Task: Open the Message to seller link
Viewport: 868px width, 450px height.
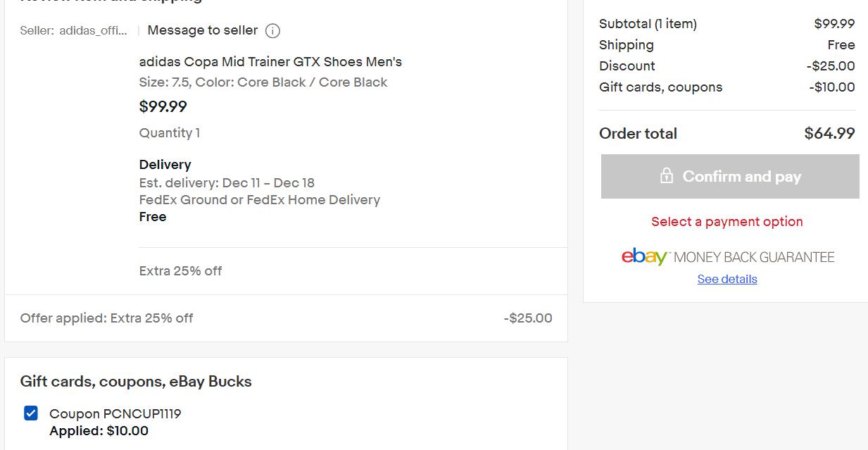Action: (203, 30)
